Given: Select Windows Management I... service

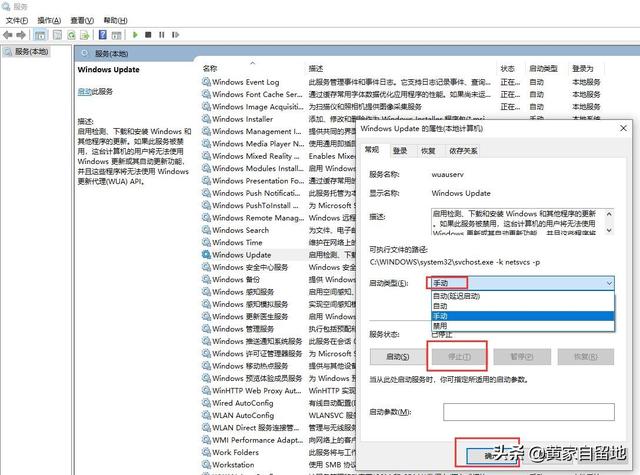Looking at the screenshot, I should [x=256, y=131].
